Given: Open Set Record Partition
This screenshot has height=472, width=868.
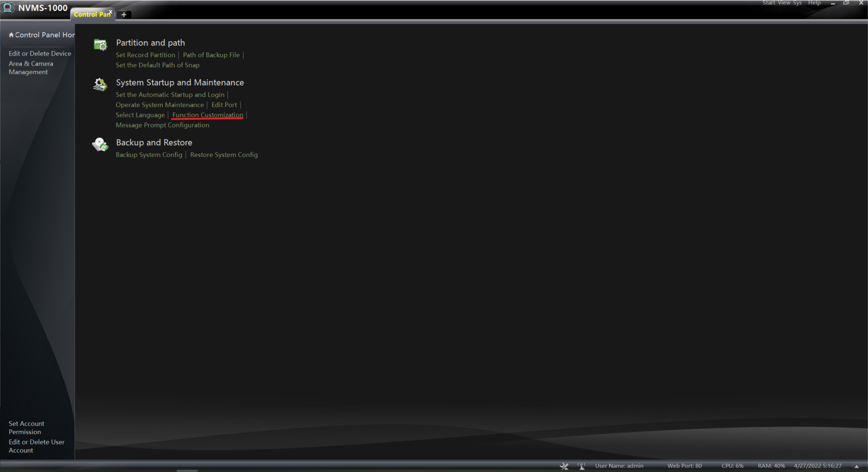Looking at the screenshot, I should pos(145,55).
